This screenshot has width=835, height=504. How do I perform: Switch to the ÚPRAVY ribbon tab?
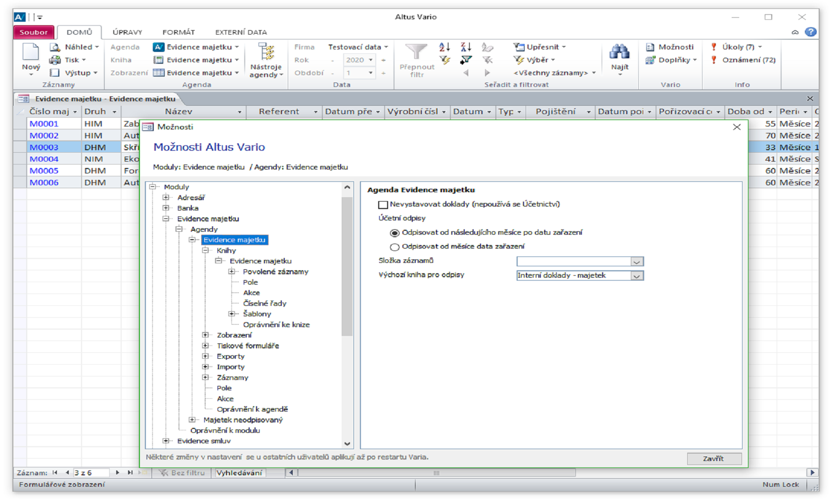pos(127,32)
